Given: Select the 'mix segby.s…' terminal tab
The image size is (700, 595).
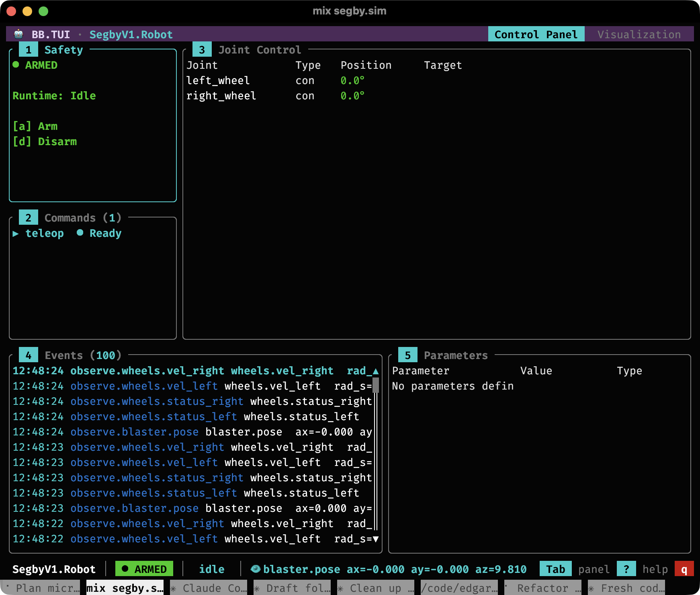Looking at the screenshot, I should (125, 588).
